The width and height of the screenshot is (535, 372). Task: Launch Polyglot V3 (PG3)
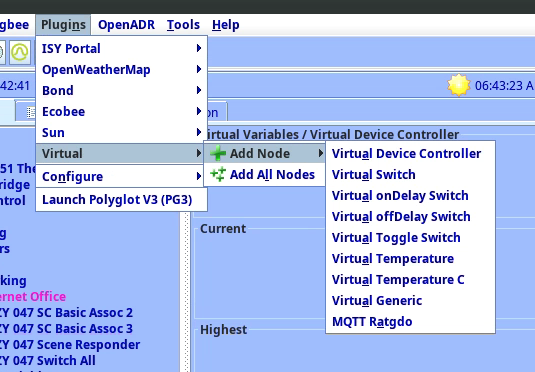(x=121, y=200)
